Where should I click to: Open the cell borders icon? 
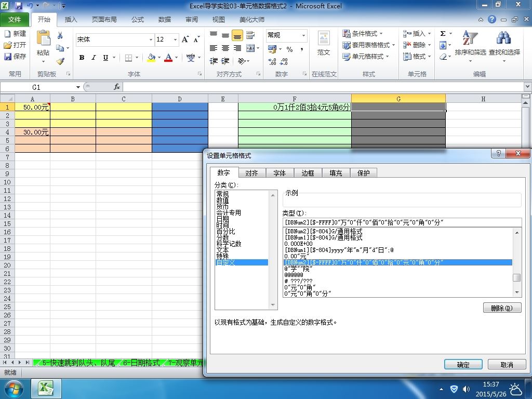[x=129, y=58]
